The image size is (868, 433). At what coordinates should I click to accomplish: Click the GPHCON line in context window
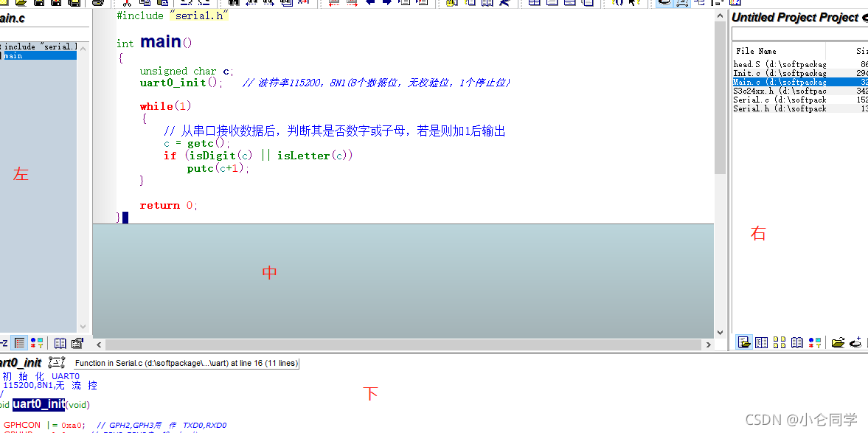coord(115,425)
